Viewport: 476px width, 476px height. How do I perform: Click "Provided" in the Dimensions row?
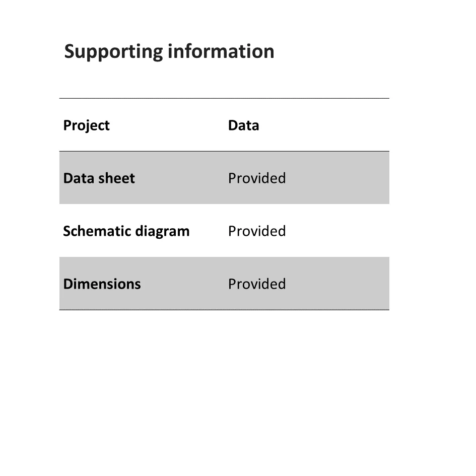[x=257, y=284]
